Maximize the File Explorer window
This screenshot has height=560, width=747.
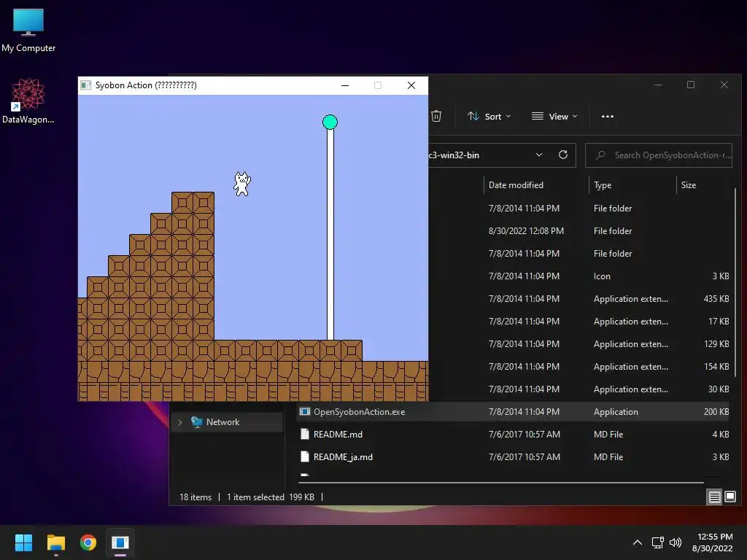(690, 85)
